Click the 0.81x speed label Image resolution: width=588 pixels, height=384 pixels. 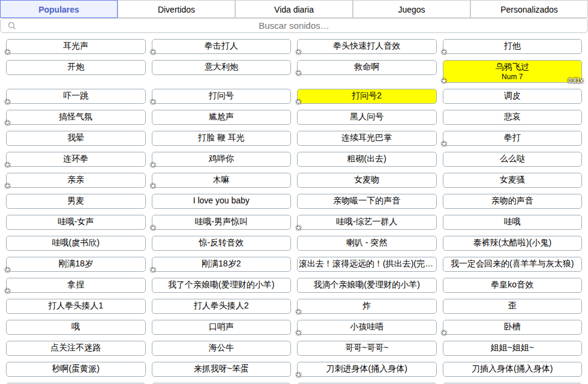pos(575,80)
